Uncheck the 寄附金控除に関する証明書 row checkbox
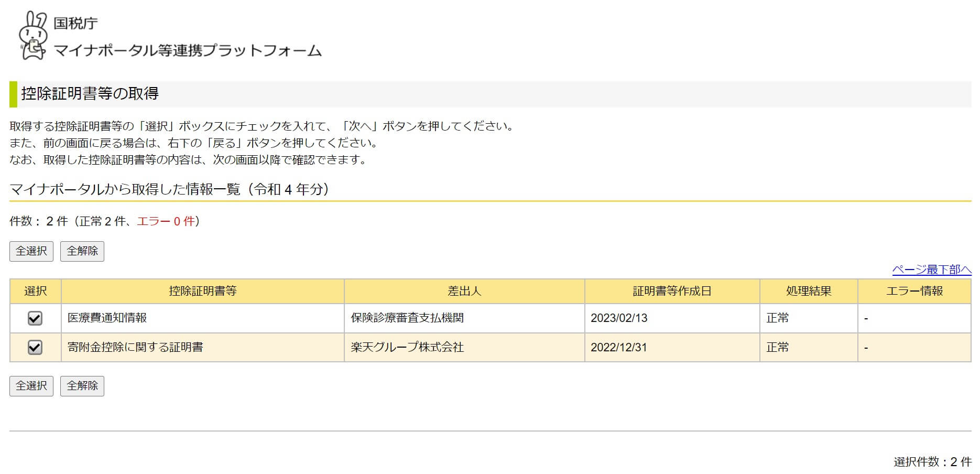Screen dimensions: 980x474 [x=35, y=347]
